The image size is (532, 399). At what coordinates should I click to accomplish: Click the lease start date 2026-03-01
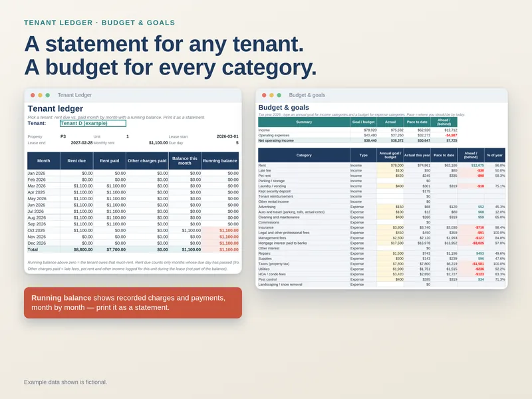[x=227, y=136]
